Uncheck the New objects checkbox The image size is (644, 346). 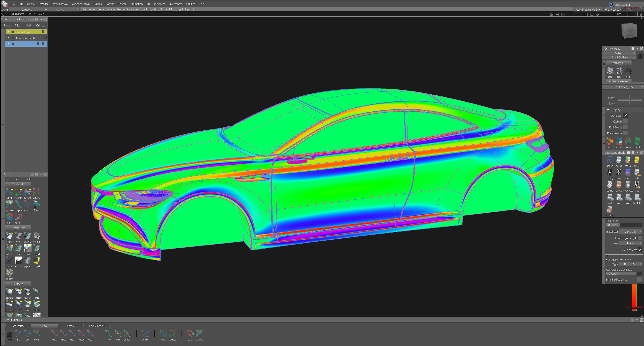click(639, 250)
